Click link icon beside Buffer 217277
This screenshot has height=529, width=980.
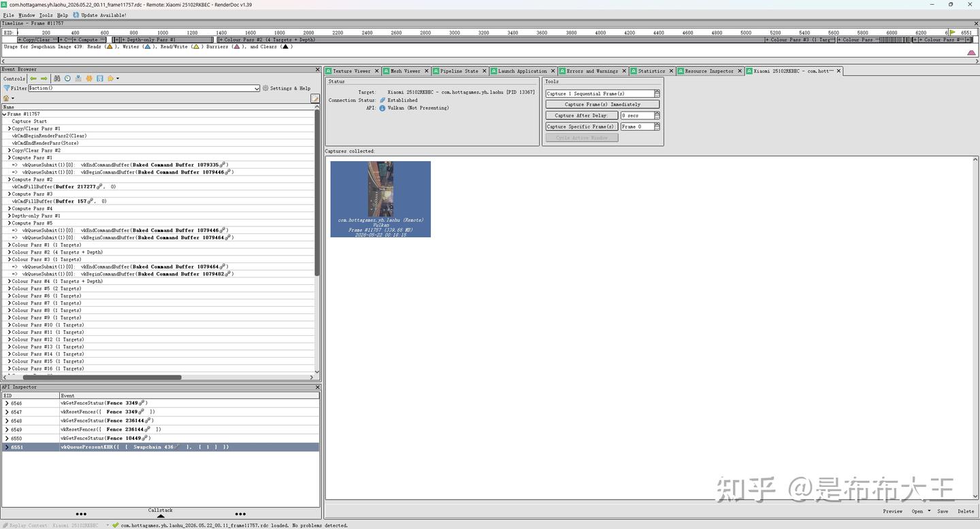point(100,186)
